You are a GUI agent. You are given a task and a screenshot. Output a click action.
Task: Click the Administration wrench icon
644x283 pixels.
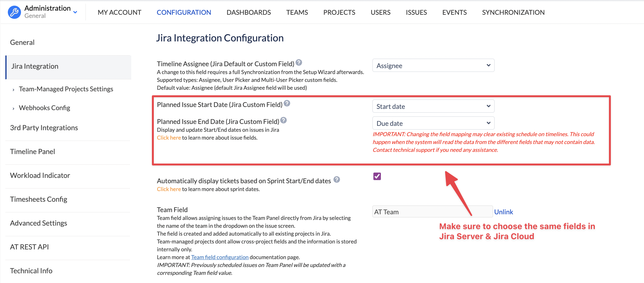coord(14,12)
